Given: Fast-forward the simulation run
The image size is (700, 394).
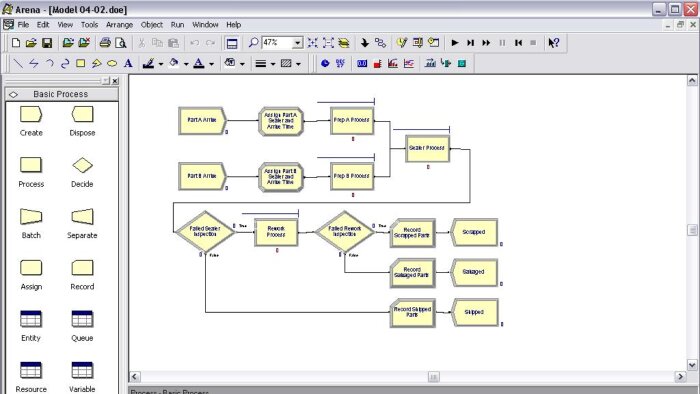Looking at the screenshot, I should click(486, 43).
